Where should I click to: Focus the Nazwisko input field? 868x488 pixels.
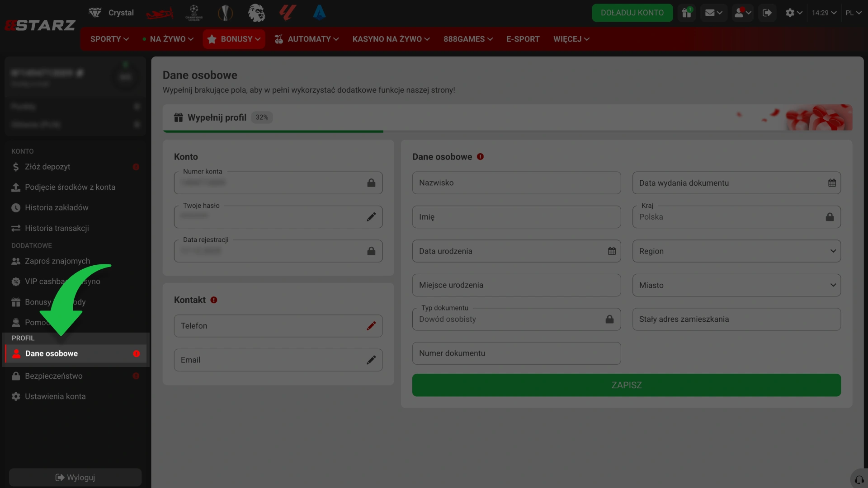[x=516, y=183]
